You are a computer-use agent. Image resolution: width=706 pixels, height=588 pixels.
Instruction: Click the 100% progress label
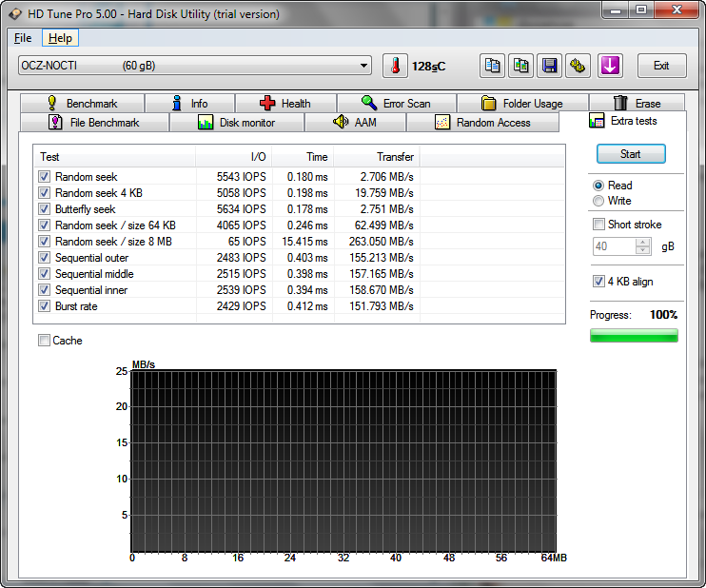click(x=664, y=315)
